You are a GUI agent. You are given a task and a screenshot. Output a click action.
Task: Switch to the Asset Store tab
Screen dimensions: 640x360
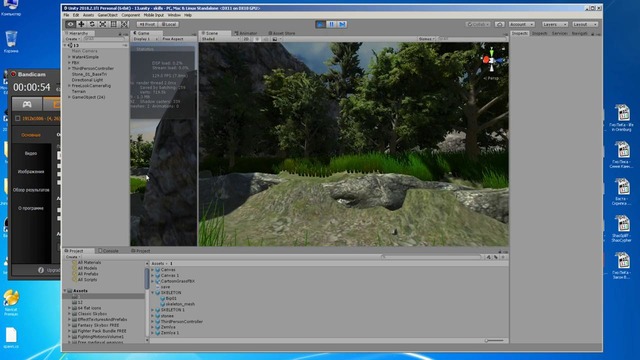(281, 33)
